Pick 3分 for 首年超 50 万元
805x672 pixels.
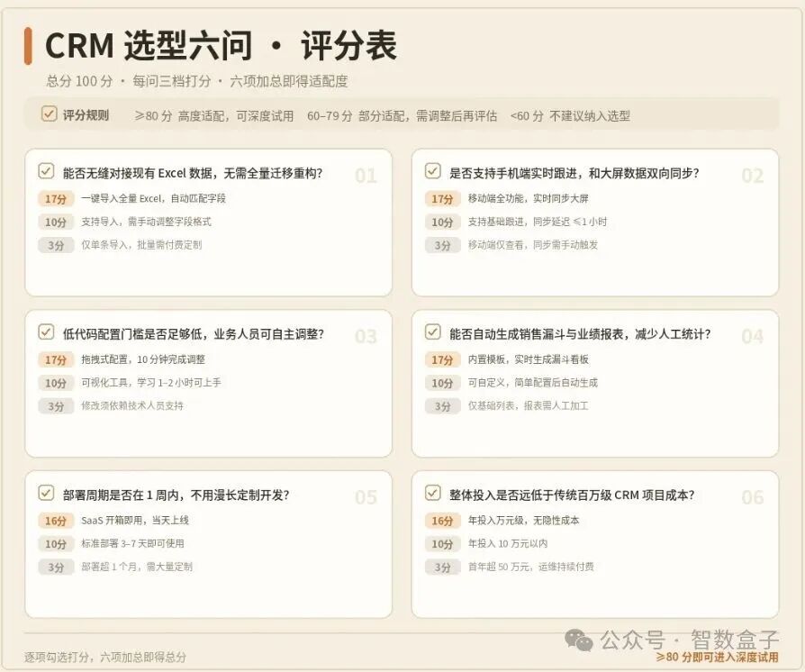tap(442, 567)
